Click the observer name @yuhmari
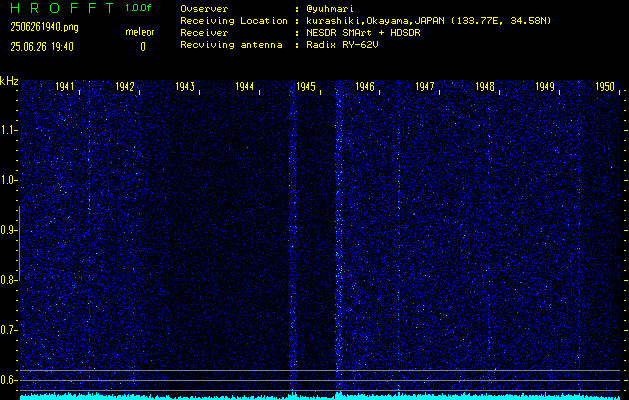This screenshot has width=629, height=400. pyautogui.click(x=330, y=9)
